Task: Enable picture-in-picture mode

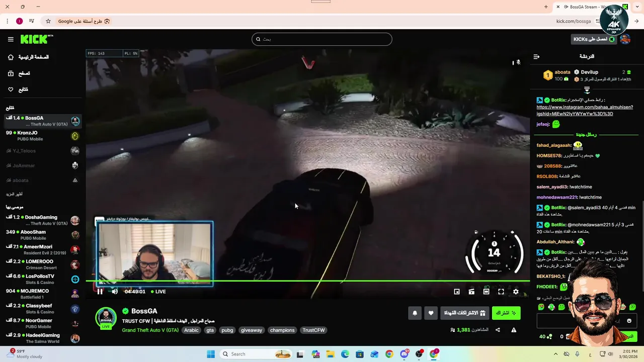Action: click(x=457, y=292)
